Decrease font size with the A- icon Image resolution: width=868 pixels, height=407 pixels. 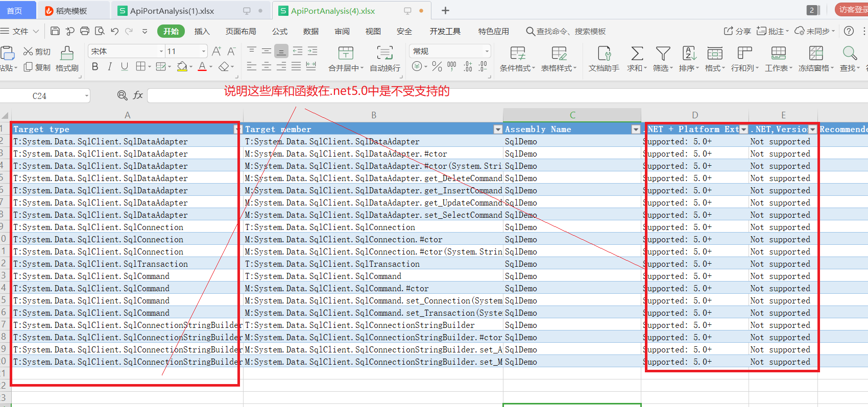(231, 51)
